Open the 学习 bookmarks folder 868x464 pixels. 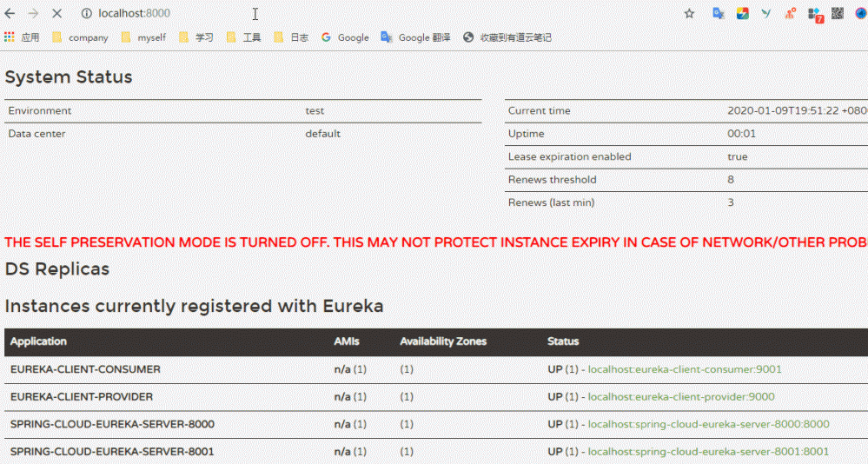click(x=196, y=37)
